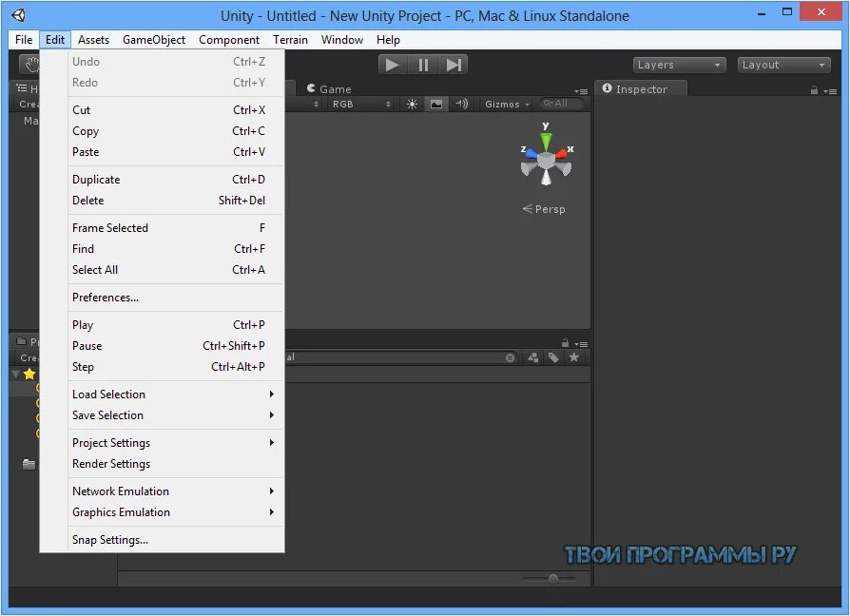Choose Pause from Edit menu
This screenshot has width=850, height=616.
pos(176,346)
